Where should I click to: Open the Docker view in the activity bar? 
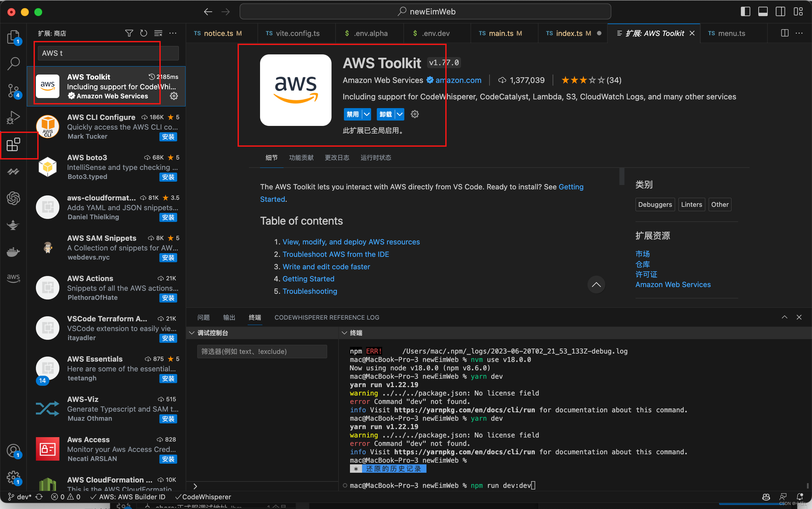[x=13, y=252]
